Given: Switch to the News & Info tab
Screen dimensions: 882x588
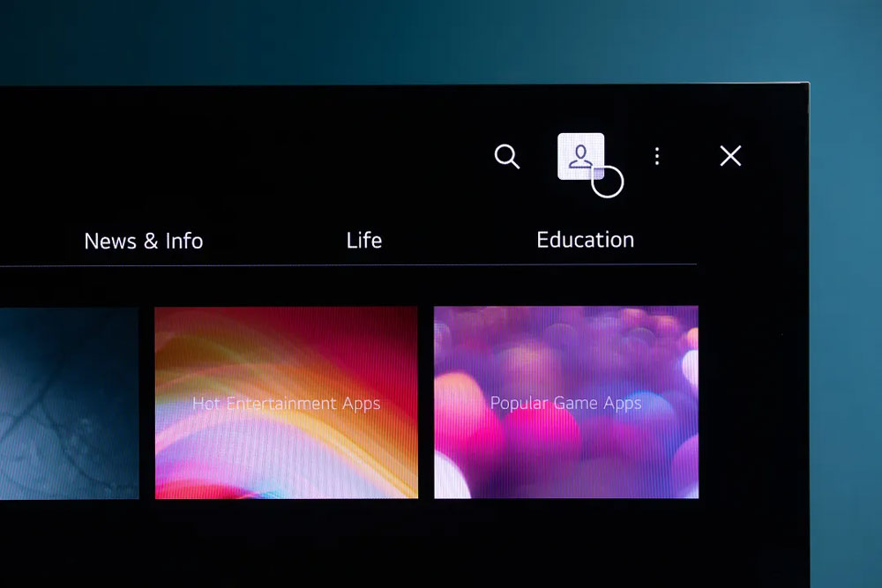Looking at the screenshot, I should click(143, 241).
